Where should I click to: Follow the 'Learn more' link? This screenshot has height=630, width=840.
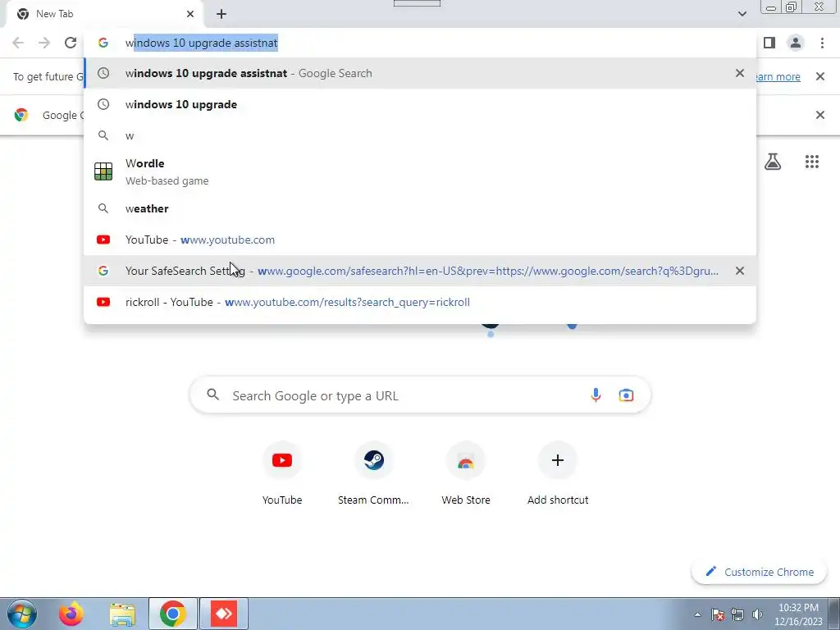pyautogui.click(x=778, y=76)
